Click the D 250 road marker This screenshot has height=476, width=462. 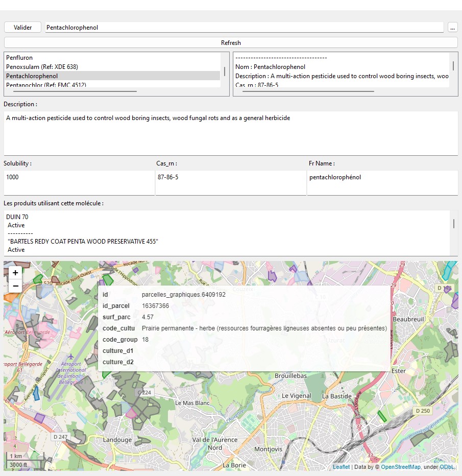[x=423, y=411]
